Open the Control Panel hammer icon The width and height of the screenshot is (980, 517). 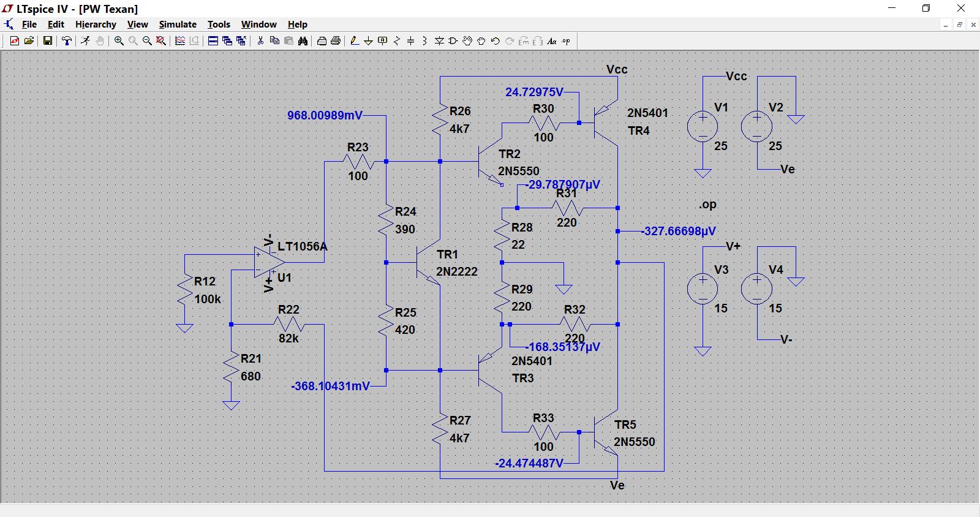pyautogui.click(x=66, y=41)
